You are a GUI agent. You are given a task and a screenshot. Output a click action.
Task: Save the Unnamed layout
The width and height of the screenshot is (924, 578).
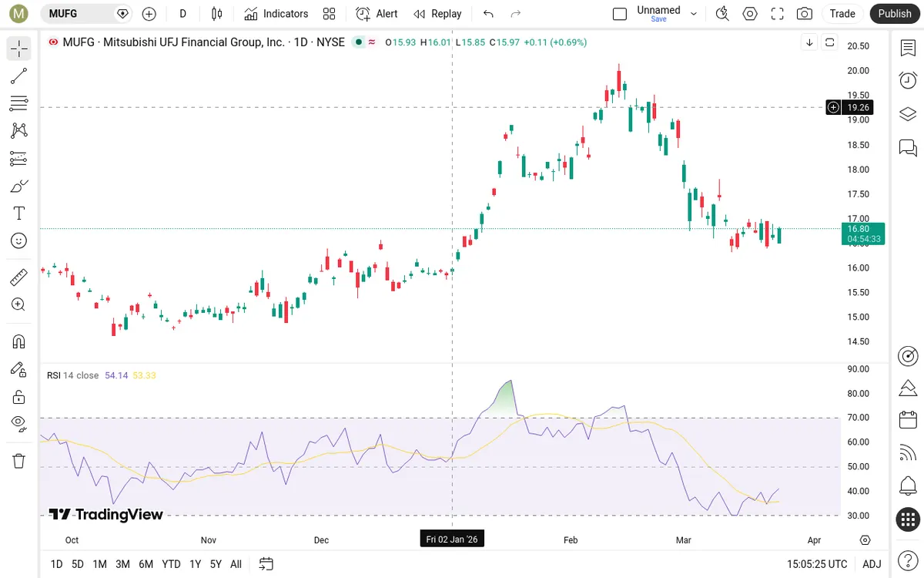(658, 19)
